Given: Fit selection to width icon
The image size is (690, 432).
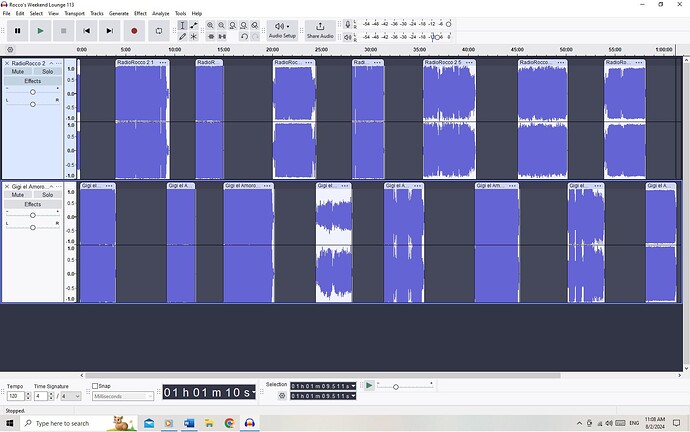Looking at the screenshot, I should pyautogui.click(x=232, y=26).
